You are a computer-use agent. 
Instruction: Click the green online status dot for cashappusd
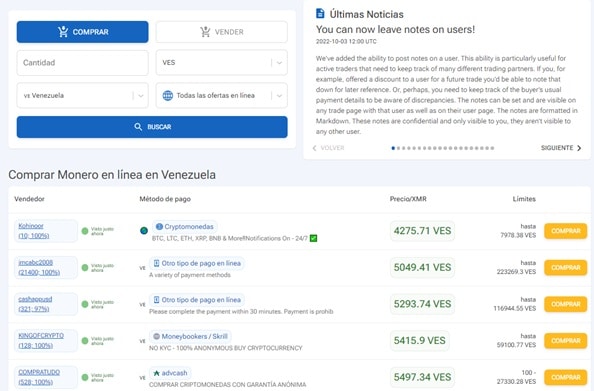pos(85,304)
